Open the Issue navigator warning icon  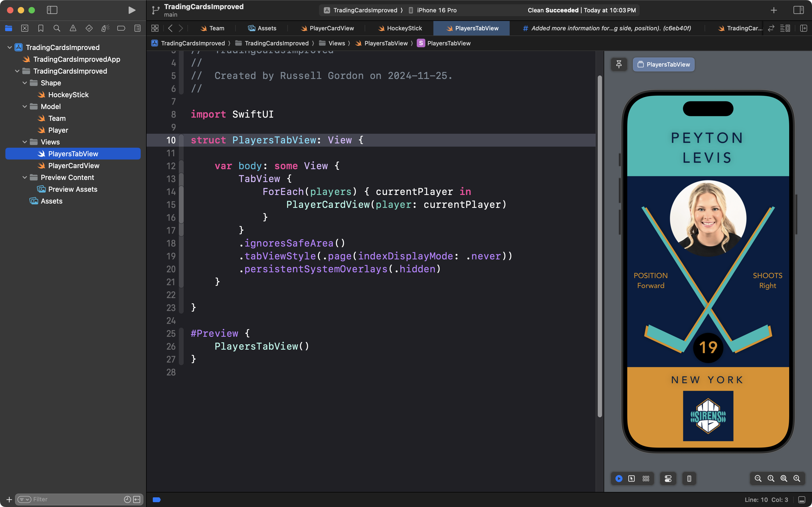(x=73, y=28)
